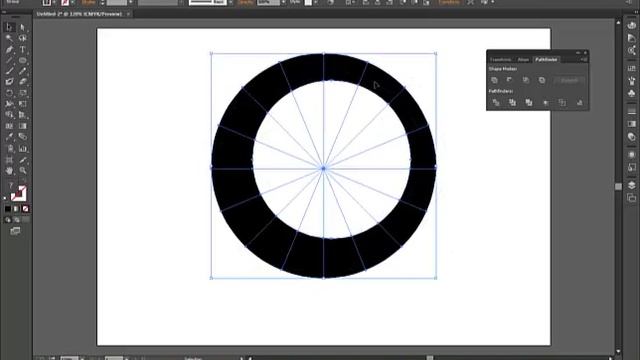Select the Eraser tool
This screenshot has width=640, height=360.
[x=22, y=82]
